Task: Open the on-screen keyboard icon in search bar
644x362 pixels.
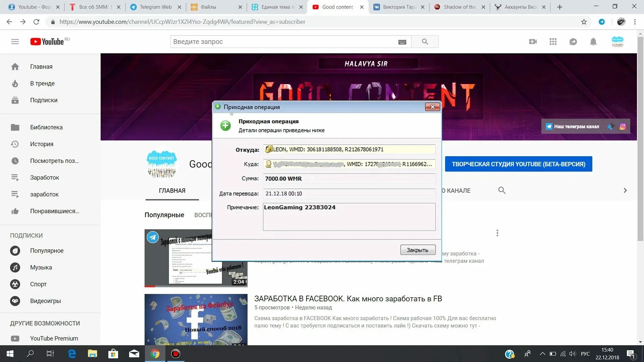Action: [x=402, y=42]
